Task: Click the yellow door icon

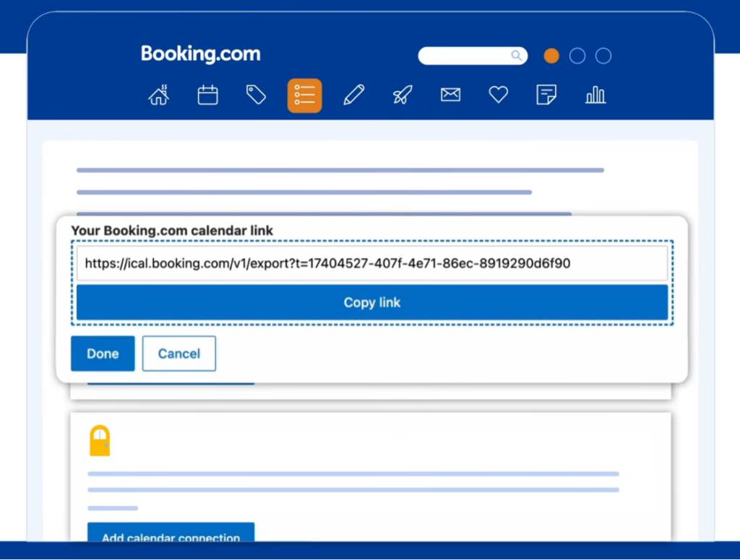Action: click(x=100, y=441)
